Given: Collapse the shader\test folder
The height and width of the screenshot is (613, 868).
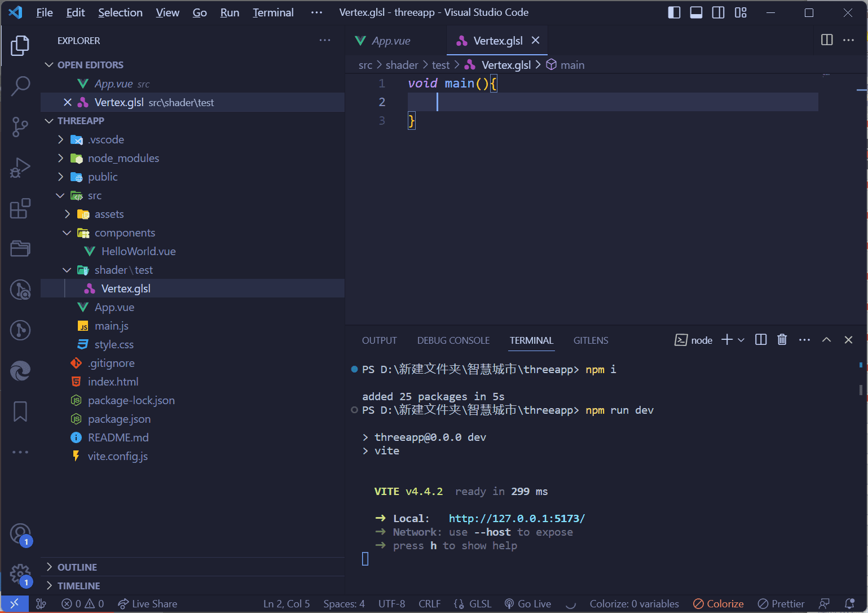Looking at the screenshot, I should coord(68,270).
